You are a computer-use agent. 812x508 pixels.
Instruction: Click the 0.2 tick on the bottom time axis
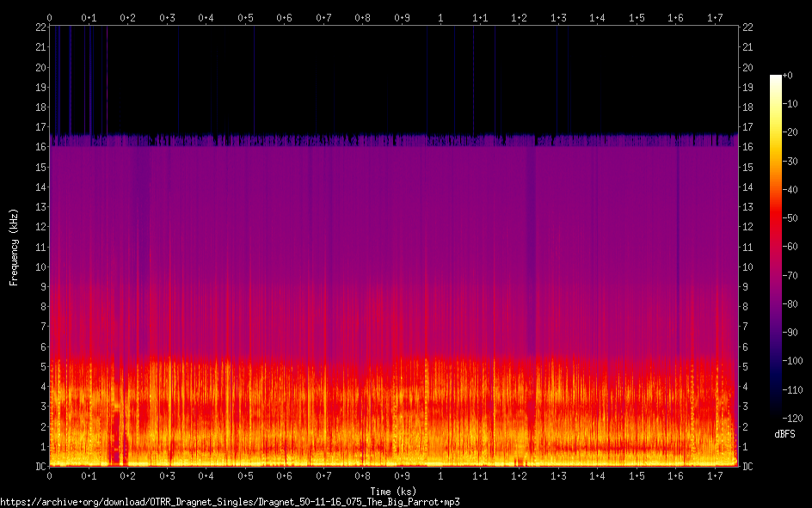click(127, 475)
